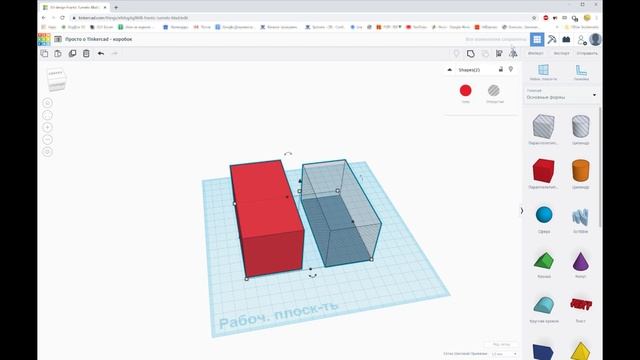Screen dimensions: 640x360
Task: Click the invite collaborator person icon
Action: click(x=582, y=40)
